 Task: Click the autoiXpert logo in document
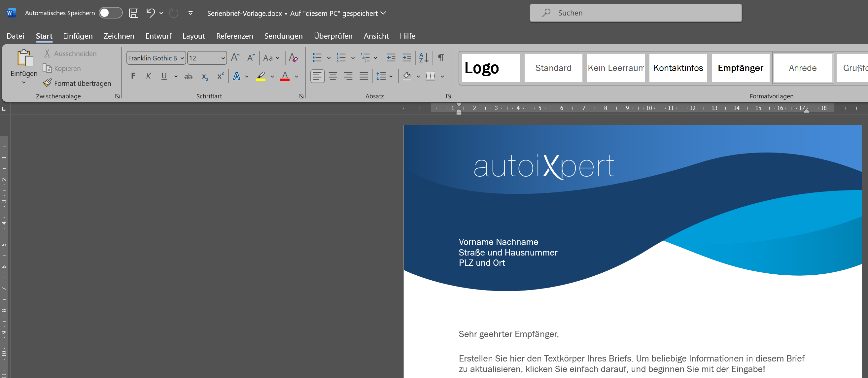click(x=543, y=166)
